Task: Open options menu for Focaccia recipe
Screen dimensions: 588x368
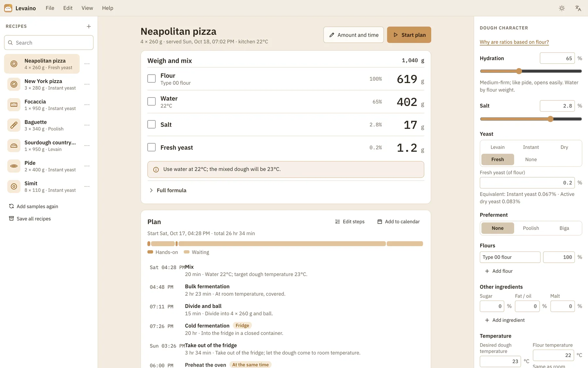Action: click(87, 105)
